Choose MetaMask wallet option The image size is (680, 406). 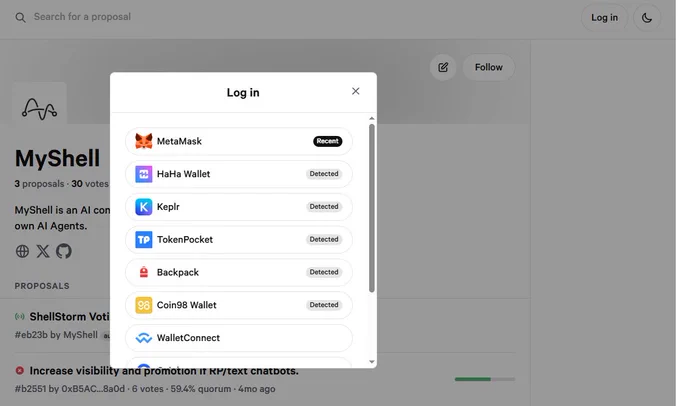(x=239, y=141)
